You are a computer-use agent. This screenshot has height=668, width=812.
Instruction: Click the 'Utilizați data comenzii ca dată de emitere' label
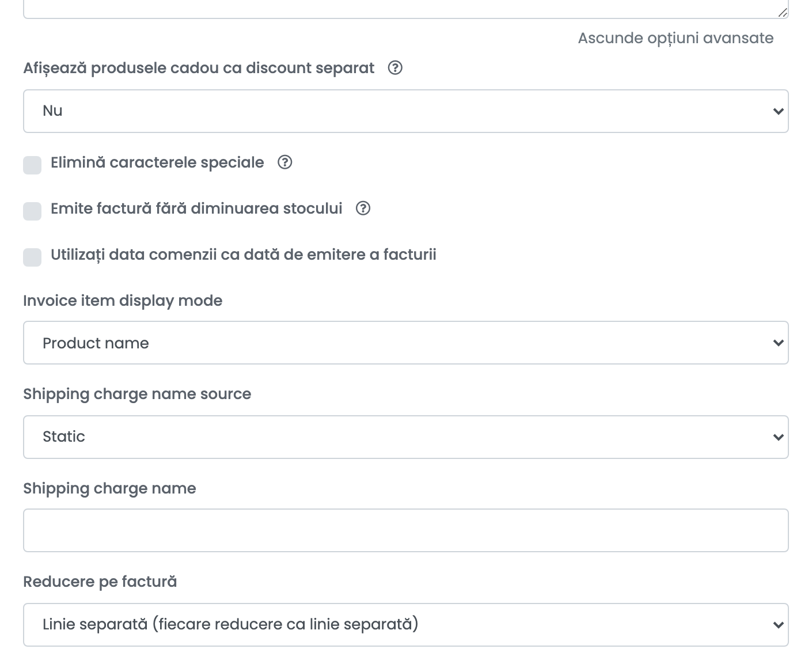244,255
